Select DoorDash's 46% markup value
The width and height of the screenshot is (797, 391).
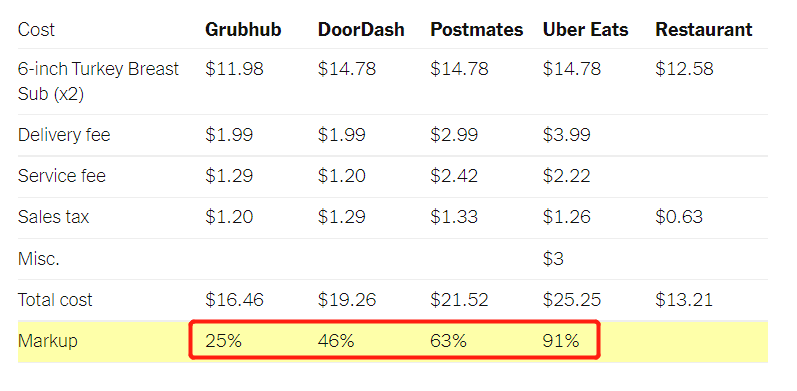(336, 341)
